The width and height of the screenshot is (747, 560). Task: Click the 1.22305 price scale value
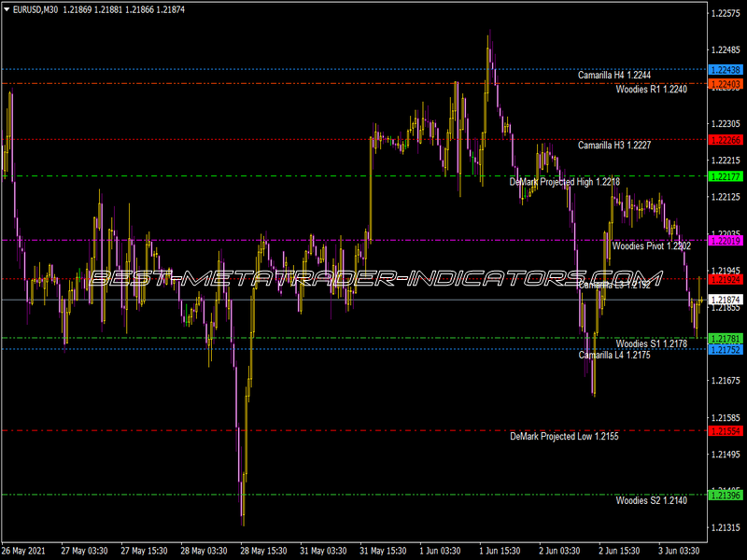coord(726,123)
